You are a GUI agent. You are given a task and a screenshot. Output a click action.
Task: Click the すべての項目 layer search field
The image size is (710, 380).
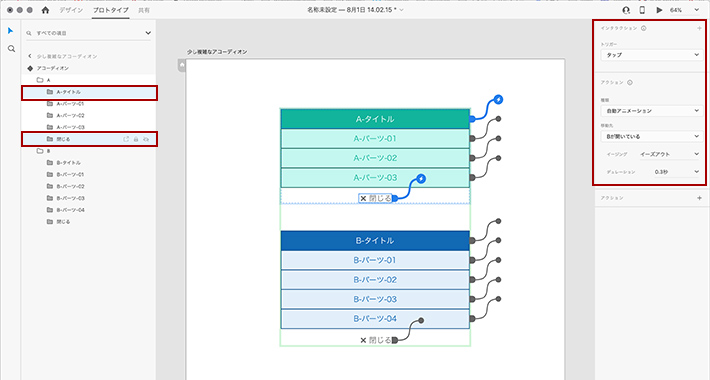coord(88,33)
